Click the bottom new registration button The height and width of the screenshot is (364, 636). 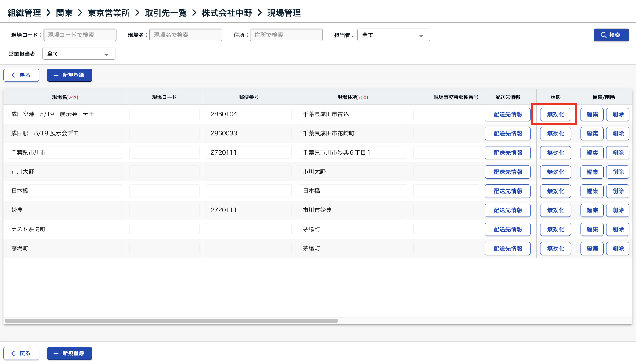pyautogui.click(x=70, y=353)
